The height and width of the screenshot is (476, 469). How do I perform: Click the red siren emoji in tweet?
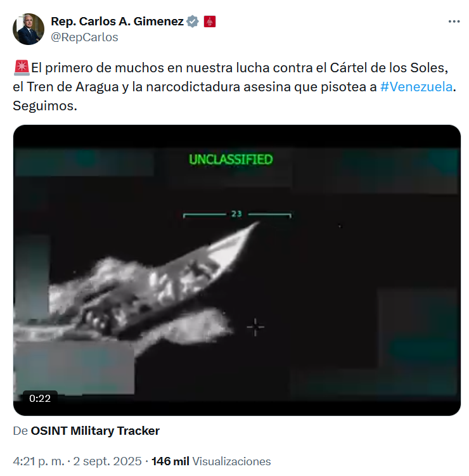(22, 68)
